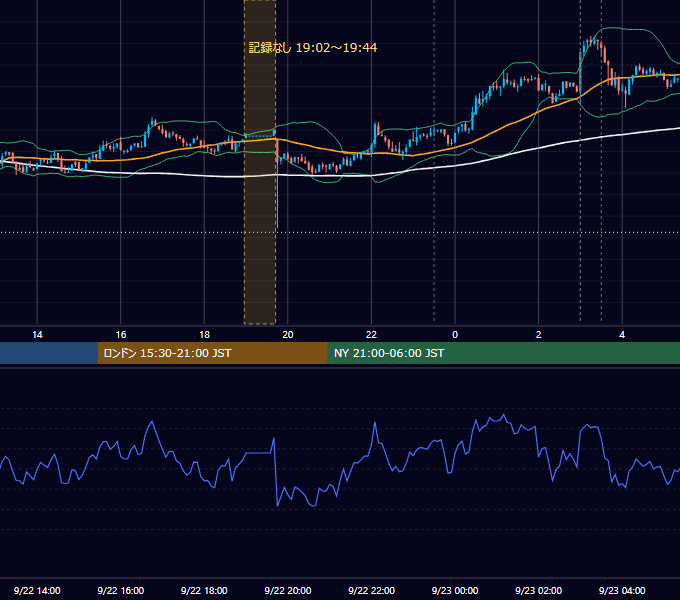The height and width of the screenshot is (600, 680).
Task: Click the hour label 0 on price axis
Action: (x=455, y=335)
